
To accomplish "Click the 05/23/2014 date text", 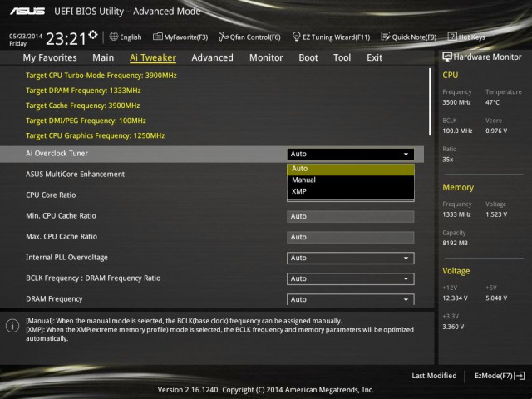I will click(x=26, y=36).
